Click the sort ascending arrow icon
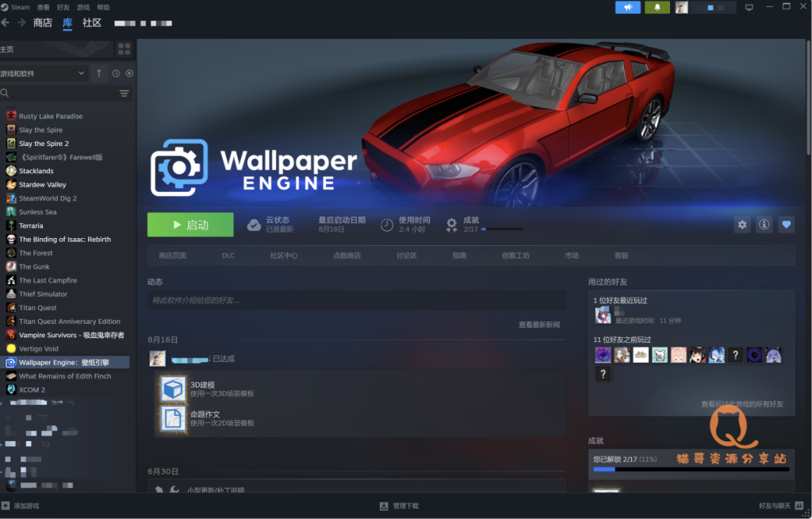812x519 pixels. 99,74
